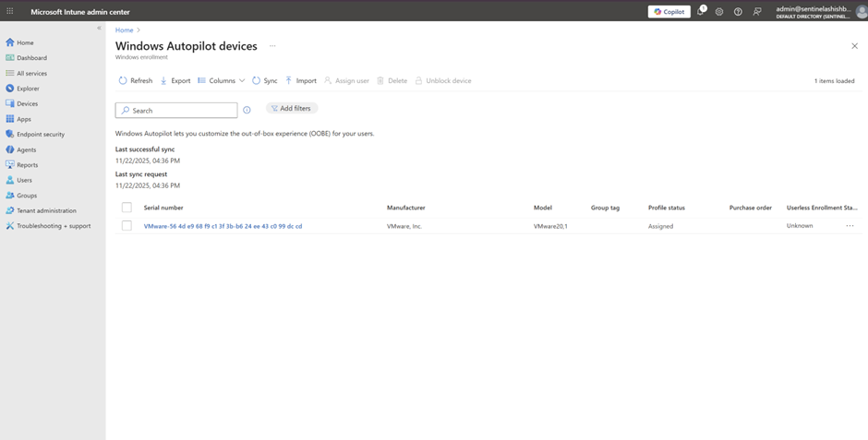Image resolution: width=868 pixels, height=440 pixels.
Task: Open the app launcher grid icon
Action: point(10,12)
